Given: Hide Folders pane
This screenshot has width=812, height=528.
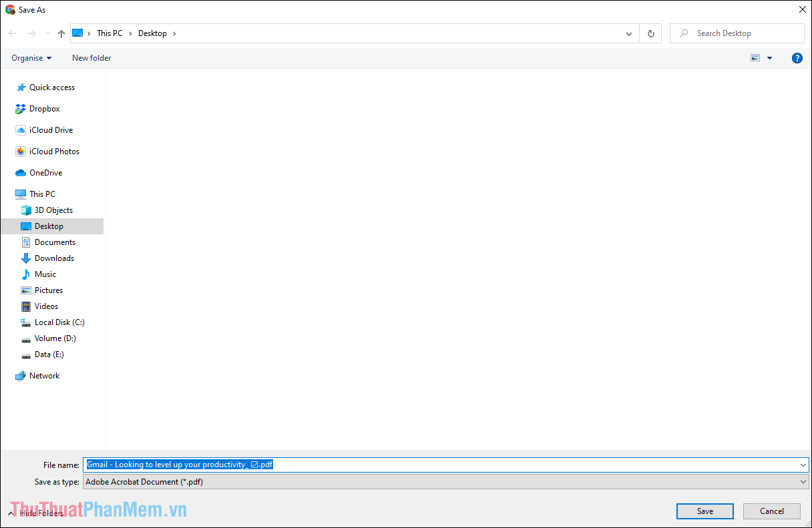Looking at the screenshot, I should pos(36,513).
